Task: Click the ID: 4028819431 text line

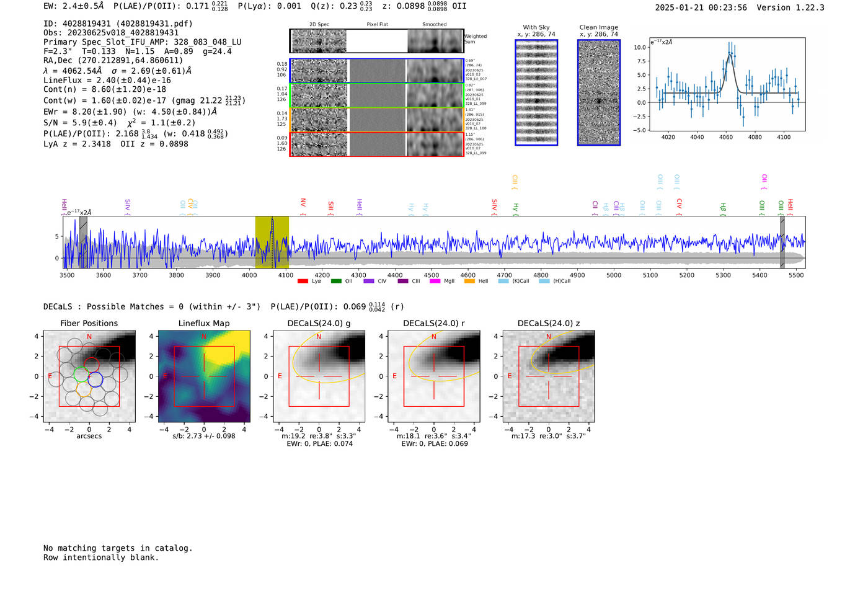Action: [118, 24]
